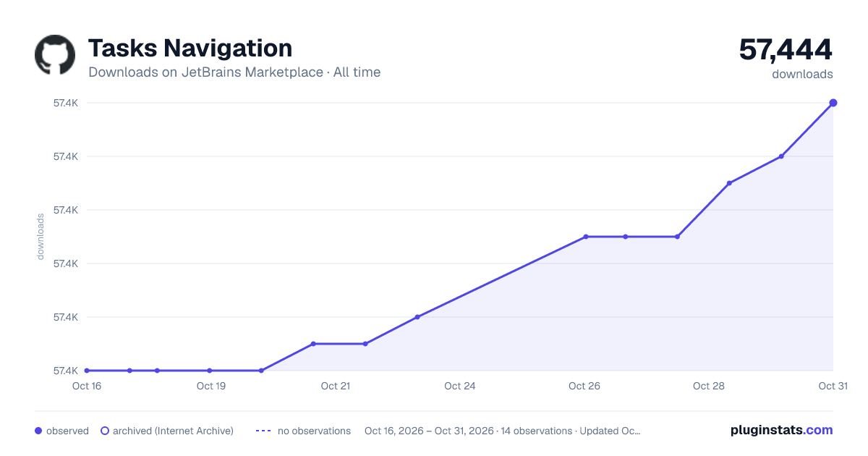Click the GitHub octocat logo icon

click(x=55, y=55)
